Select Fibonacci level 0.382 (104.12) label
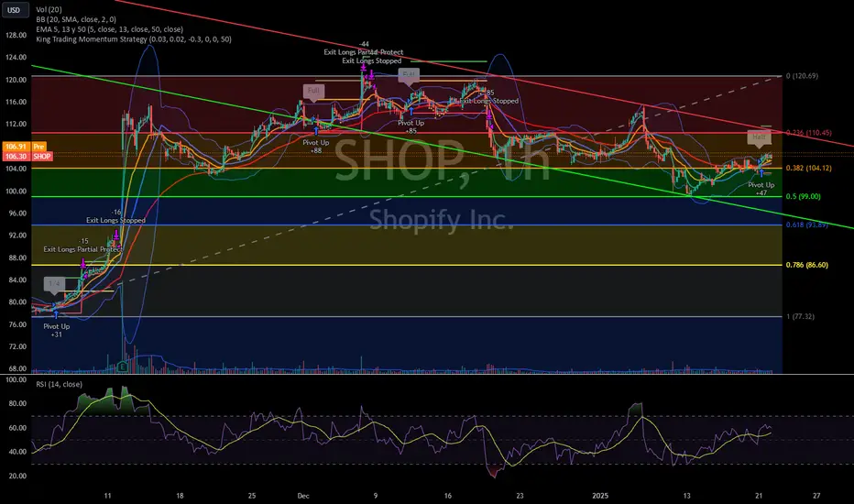 [809, 168]
